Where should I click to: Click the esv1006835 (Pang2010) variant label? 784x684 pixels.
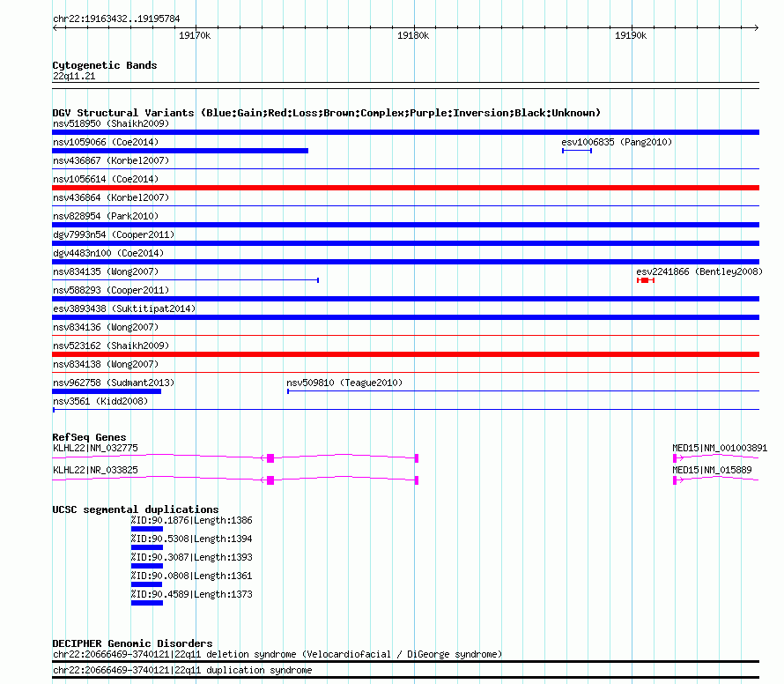click(617, 142)
